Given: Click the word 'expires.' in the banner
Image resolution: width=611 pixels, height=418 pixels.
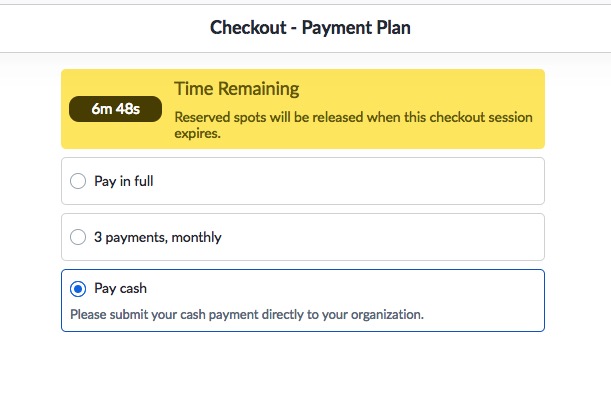Looking at the screenshot, I should 197,134.
